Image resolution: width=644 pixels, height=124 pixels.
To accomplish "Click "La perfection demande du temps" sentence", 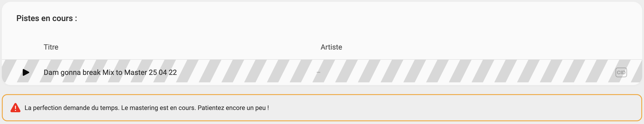I will coord(72,108).
